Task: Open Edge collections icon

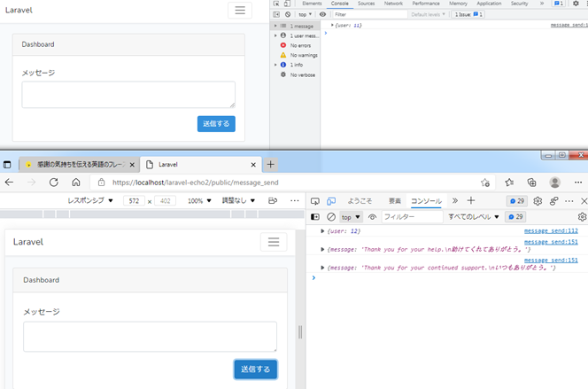Action: (531, 183)
